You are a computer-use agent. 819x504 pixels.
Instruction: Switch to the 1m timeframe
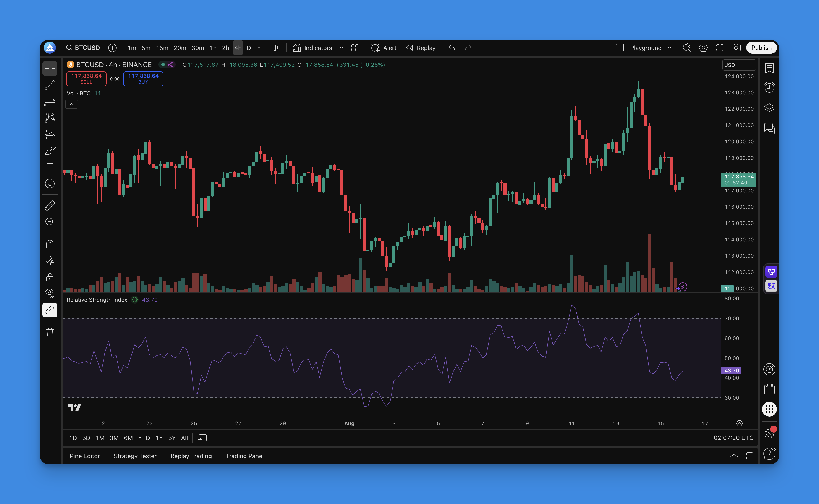click(132, 48)
